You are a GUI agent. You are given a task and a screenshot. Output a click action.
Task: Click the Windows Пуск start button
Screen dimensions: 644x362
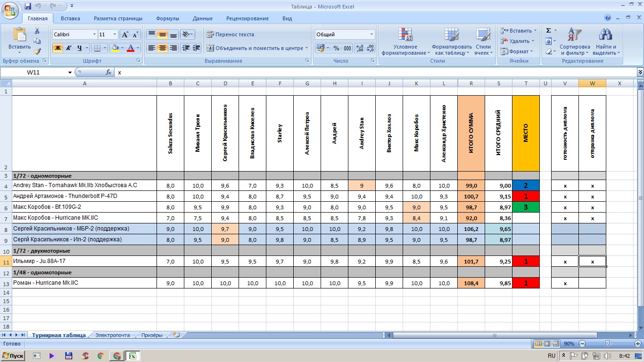pos(13,356)
